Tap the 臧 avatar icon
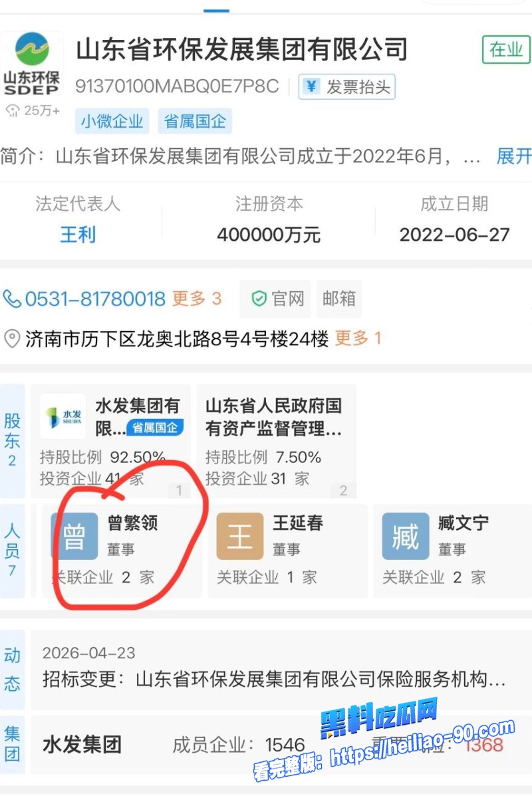Screen dimensions: 532x798 [x=406, y=536]
